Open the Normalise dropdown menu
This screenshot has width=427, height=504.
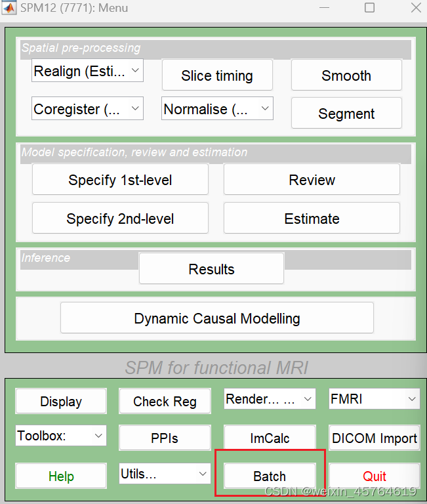[217, 109]
